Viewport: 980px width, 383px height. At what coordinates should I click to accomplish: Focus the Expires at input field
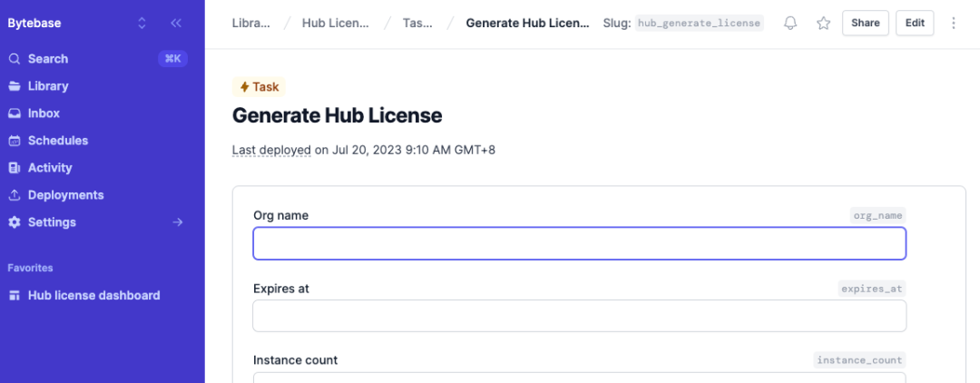[579, 316]
